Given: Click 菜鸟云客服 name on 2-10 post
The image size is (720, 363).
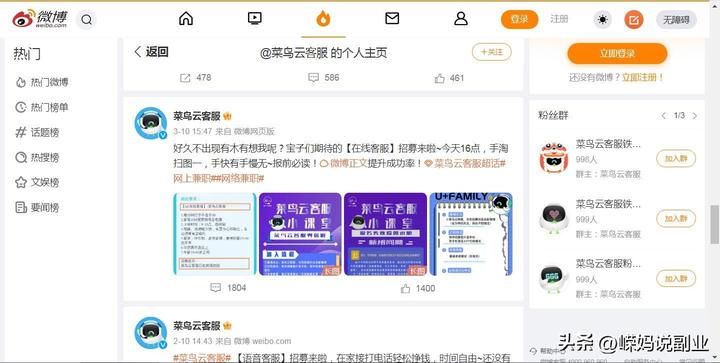Looking at the screenshot, I should point(197,326).
